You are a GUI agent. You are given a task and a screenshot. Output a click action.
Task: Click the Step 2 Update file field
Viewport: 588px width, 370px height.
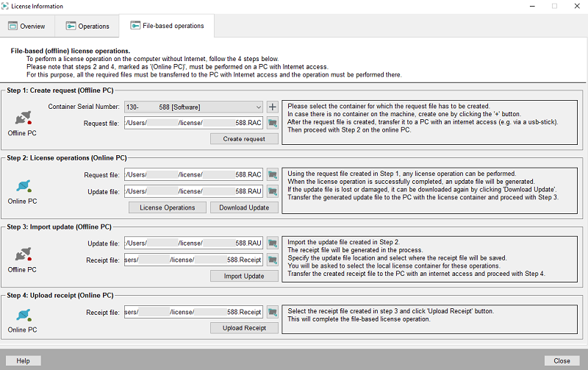click(x=193, y=191)
